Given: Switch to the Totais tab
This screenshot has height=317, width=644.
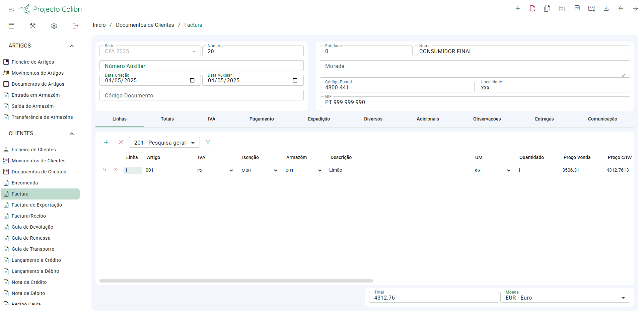Looking at the screenshot, I should pyautogui.click(x=167, y=119).
